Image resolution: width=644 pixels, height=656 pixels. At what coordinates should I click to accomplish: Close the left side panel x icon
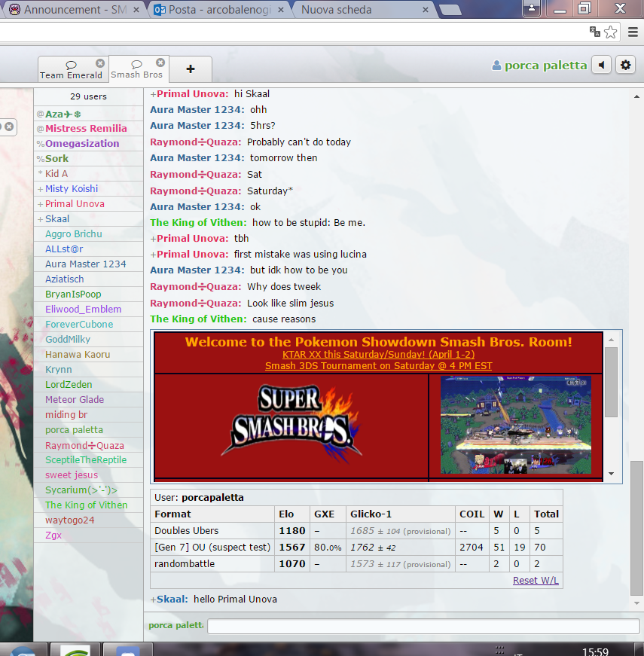pyautogui.click(x=9, y=127)
